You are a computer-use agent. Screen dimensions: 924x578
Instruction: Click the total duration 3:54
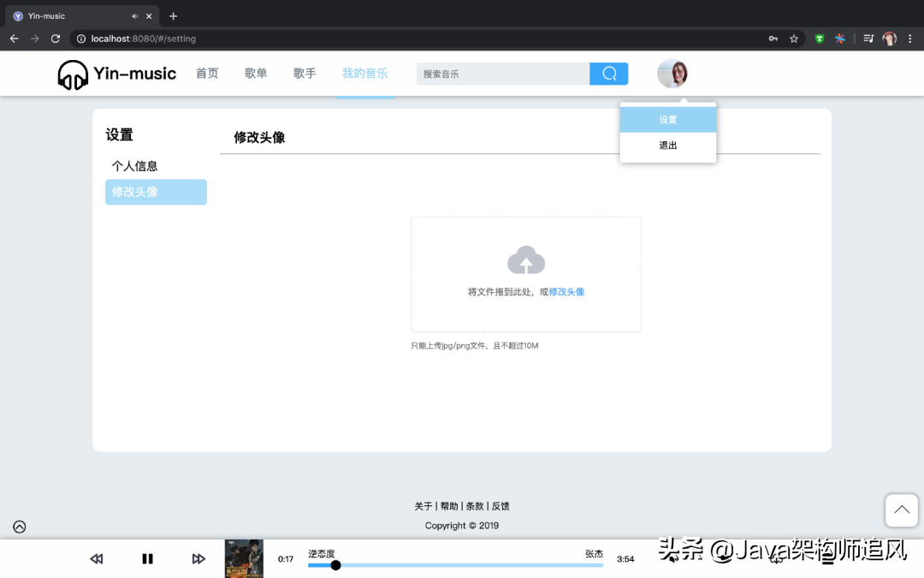click(625, 559)
